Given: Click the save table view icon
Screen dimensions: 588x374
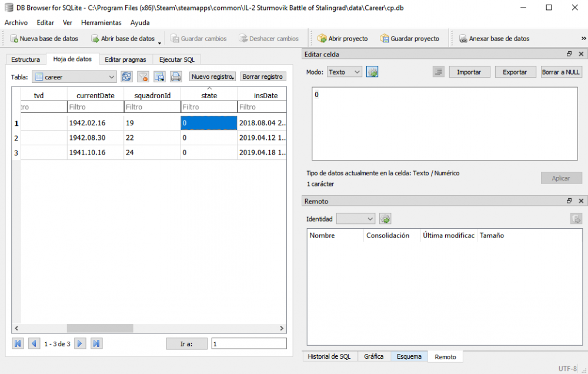Looking at the screenshot, I should tap(159, 76).
